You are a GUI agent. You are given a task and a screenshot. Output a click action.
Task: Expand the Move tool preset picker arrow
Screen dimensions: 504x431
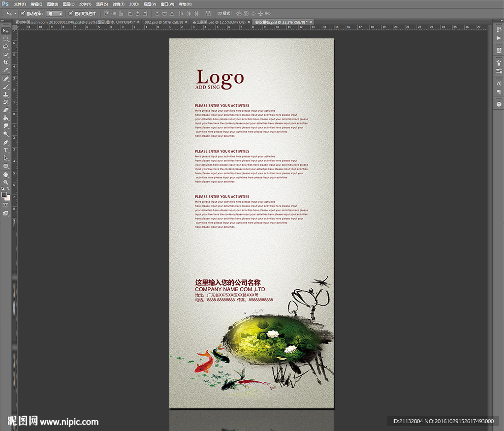click(15, 14)
